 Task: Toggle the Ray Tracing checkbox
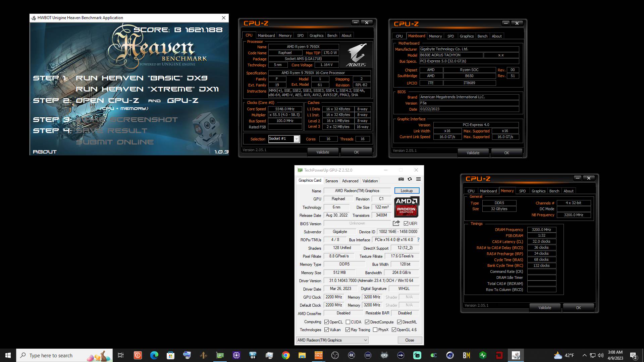pos(347,330)
